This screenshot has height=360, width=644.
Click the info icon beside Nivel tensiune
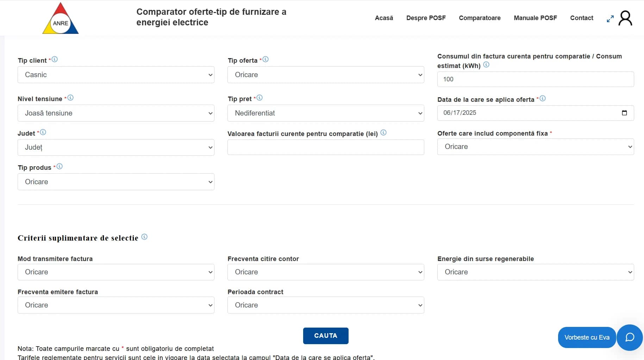tap(70, 98)
